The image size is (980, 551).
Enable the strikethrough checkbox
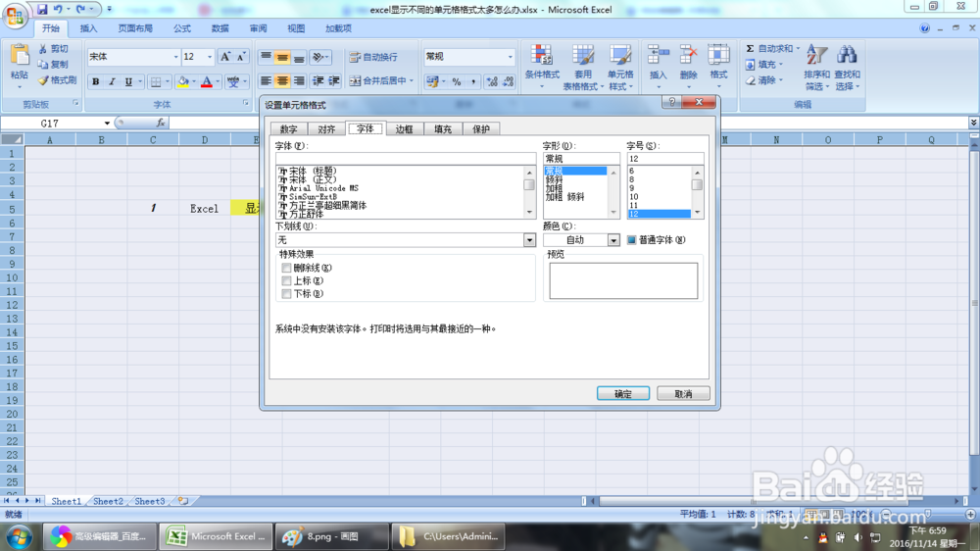286,268
